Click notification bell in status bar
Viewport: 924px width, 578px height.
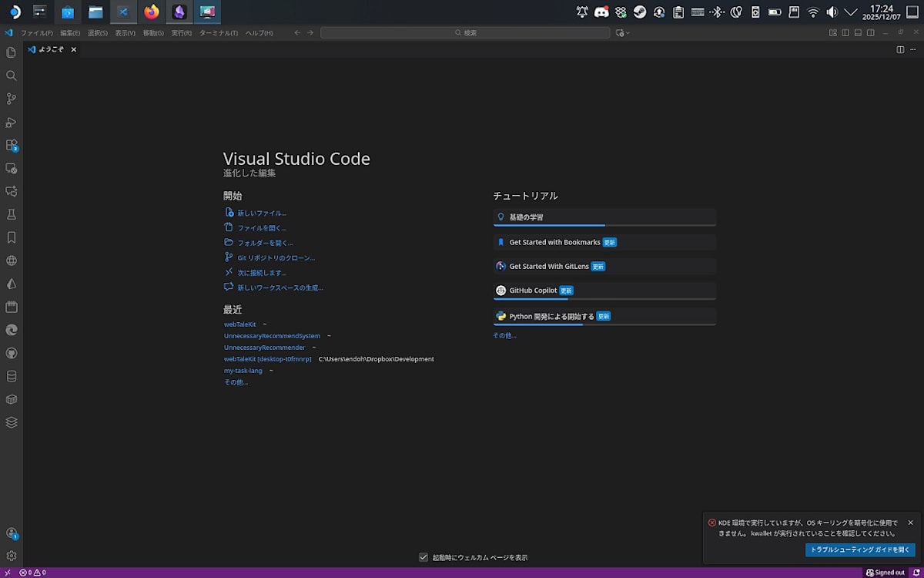tap(915, 573)
